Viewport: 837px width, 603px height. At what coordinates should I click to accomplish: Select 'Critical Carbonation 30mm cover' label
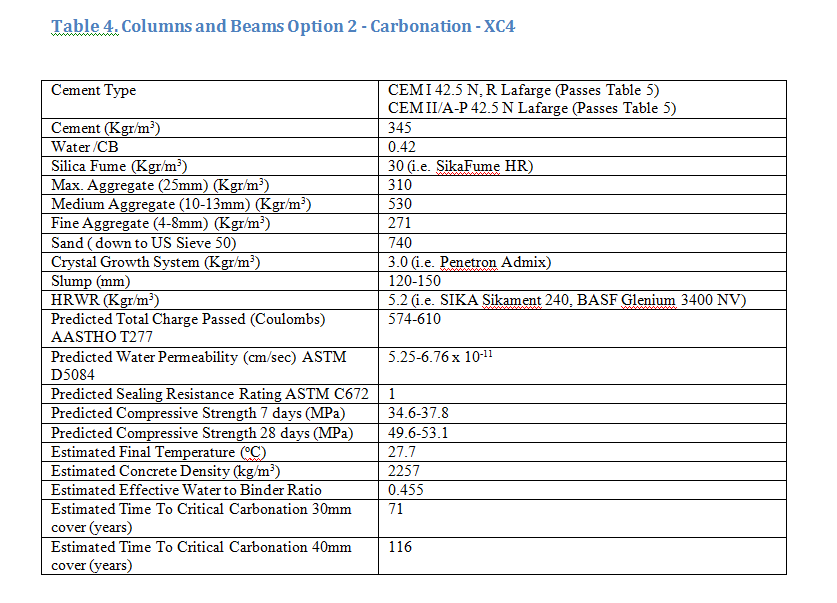pos(201,518)
